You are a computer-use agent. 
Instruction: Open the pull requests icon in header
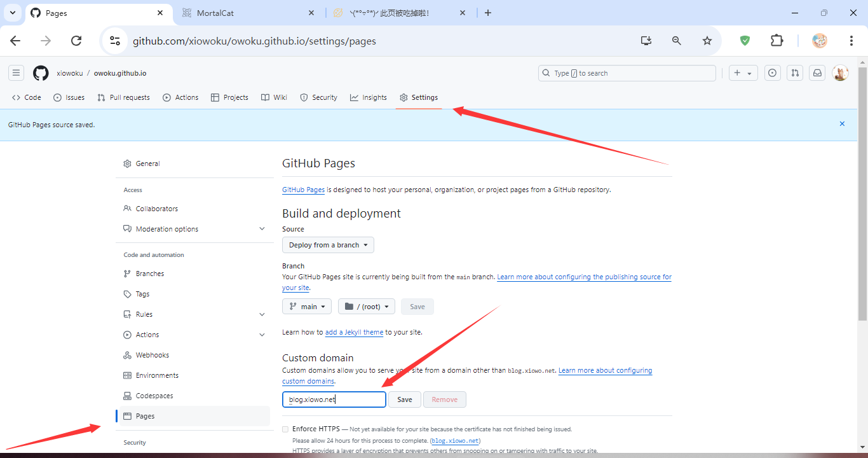coord(795,73)
